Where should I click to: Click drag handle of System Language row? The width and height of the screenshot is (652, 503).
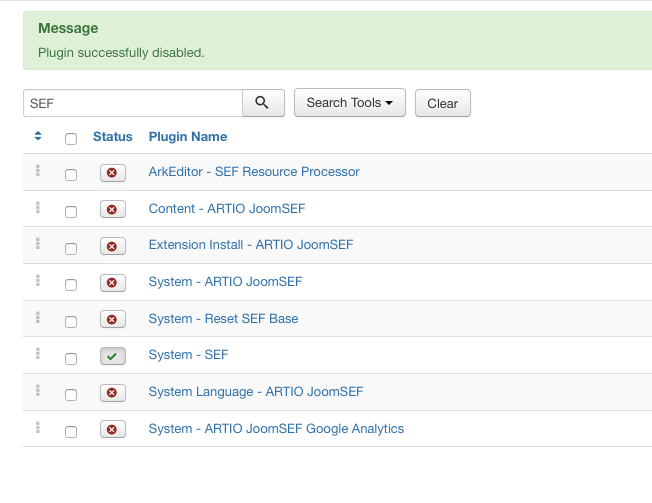pos(38,390)
